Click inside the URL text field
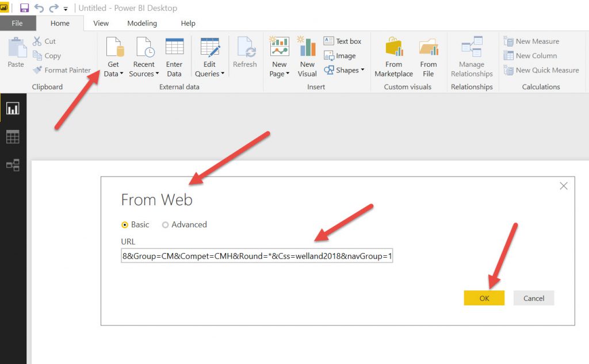 tap(257, 256)
